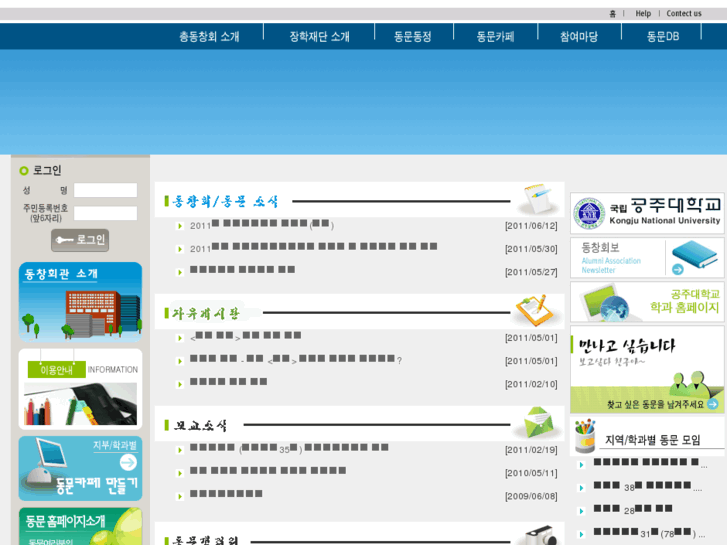This screenshot has width=727, height=545.
Task: Click the arrow bullet for the 2011/02/10 post
Action: coord(180,385)
